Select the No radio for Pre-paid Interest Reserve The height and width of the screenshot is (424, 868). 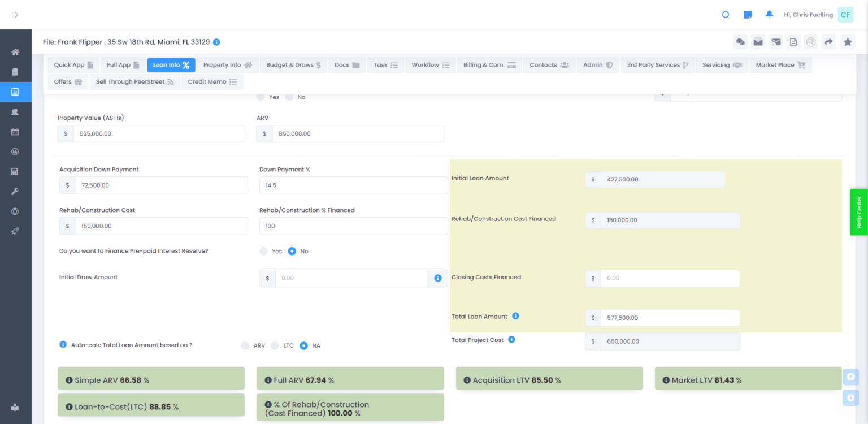pyautogui.click(x=292, y=251)
